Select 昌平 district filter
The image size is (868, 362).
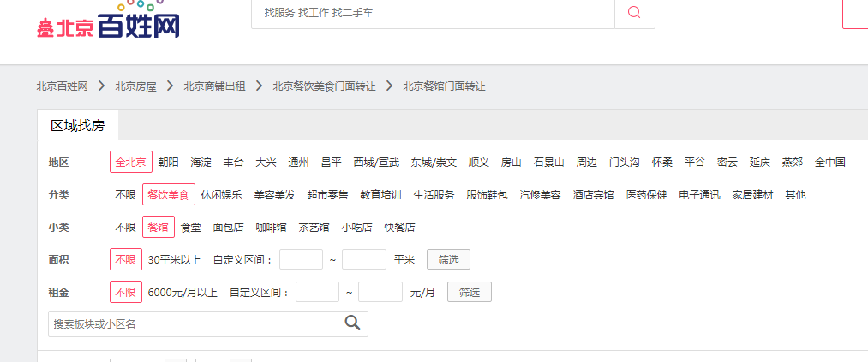[x=332, y=163]
